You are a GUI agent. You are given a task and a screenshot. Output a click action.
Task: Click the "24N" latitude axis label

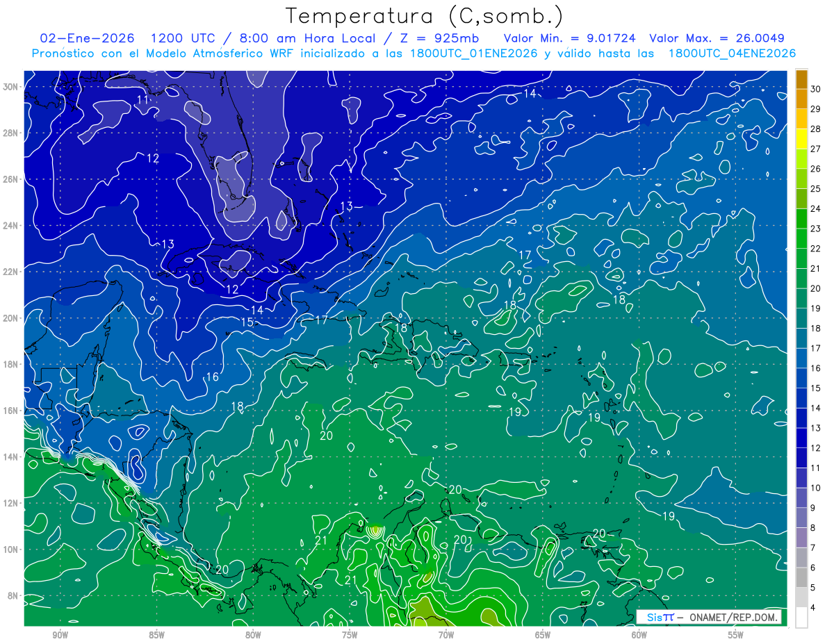point(11,226)
